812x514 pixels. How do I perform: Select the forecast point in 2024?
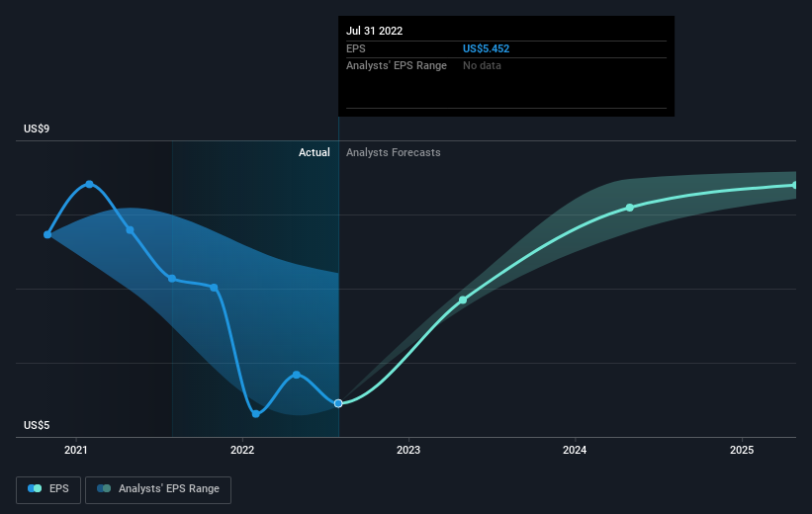630,208
